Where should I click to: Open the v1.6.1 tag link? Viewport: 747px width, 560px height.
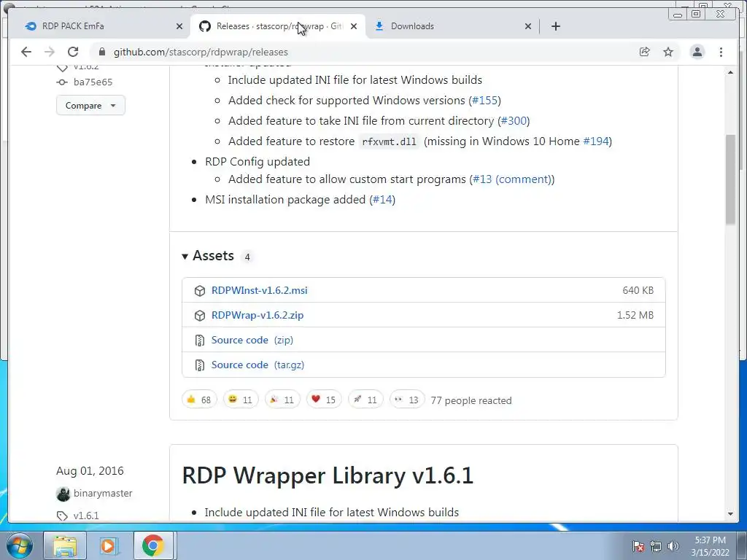pyautogui.click(x=86, y=516)
